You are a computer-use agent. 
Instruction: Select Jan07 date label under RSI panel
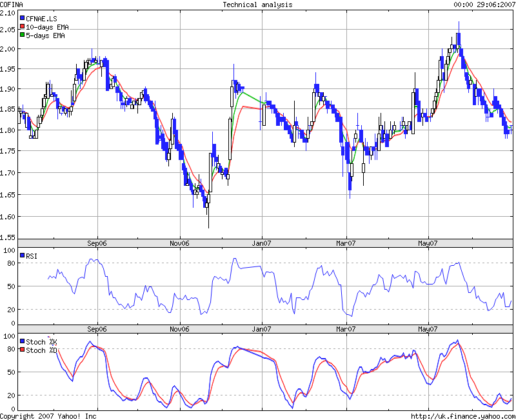click(x=262, y=329)
